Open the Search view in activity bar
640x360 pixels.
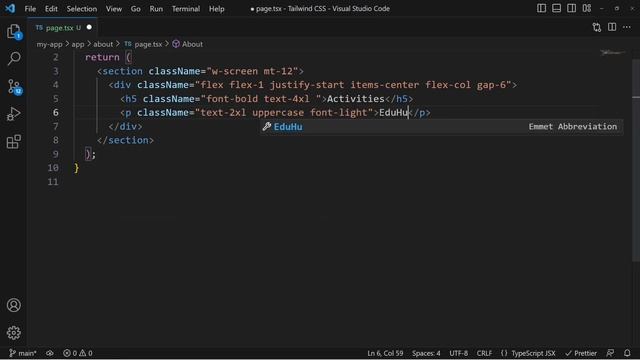click(x=13, y=58)
